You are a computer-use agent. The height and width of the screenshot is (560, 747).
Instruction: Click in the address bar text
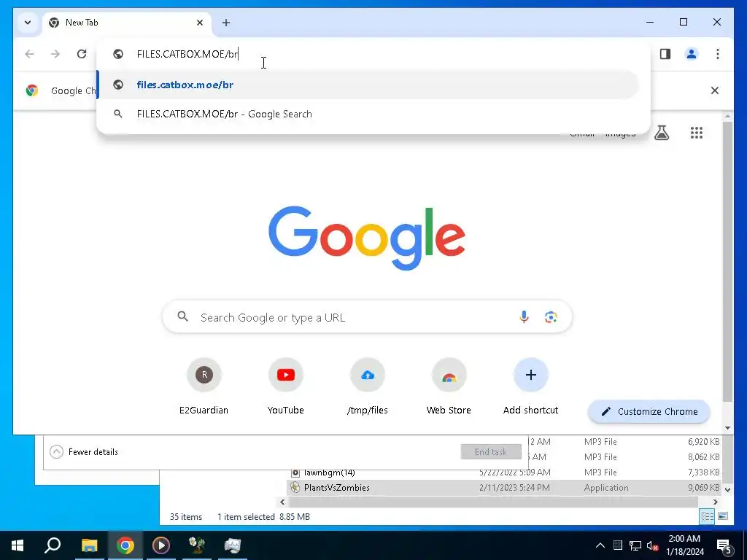pos(187,54)
